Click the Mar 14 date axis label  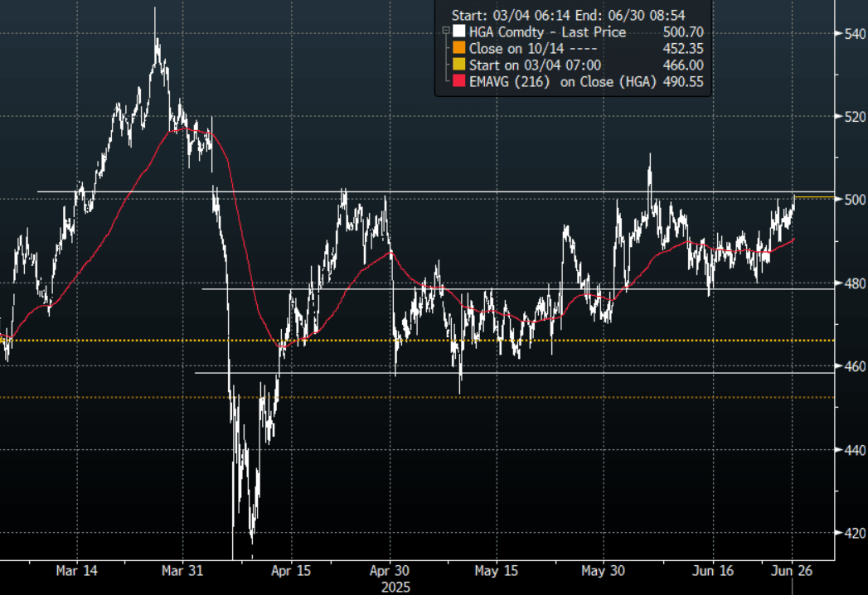[75, 571]
